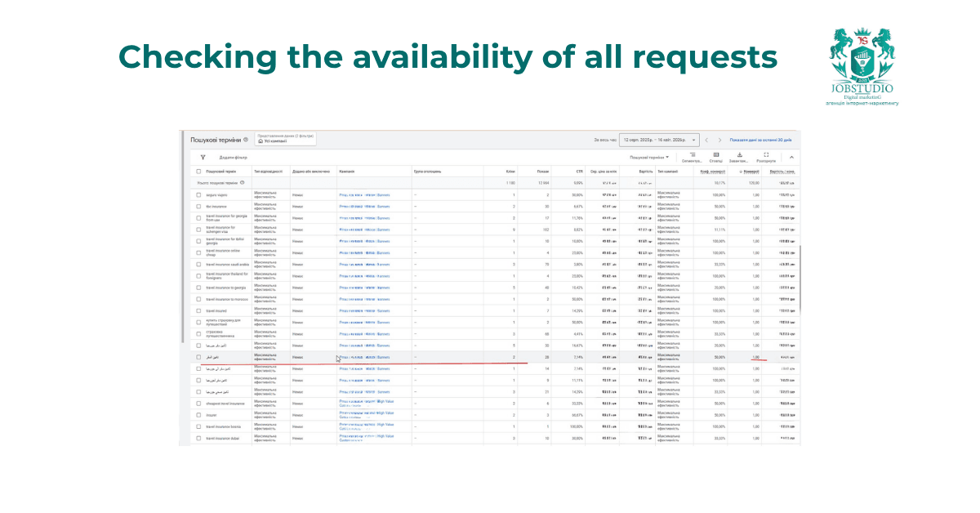Tick checkbox for seguro viajero row

click(198, 195)
